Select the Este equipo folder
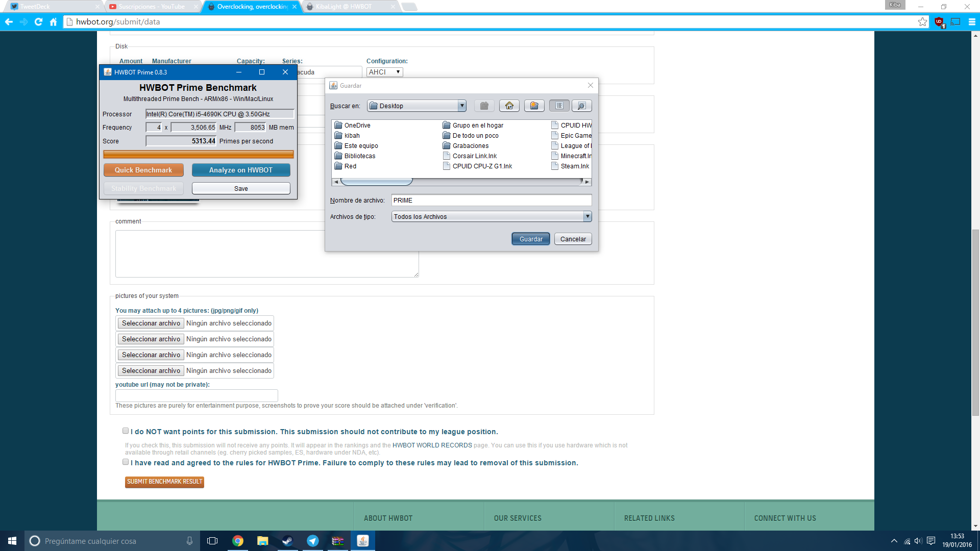 [356, 146]
